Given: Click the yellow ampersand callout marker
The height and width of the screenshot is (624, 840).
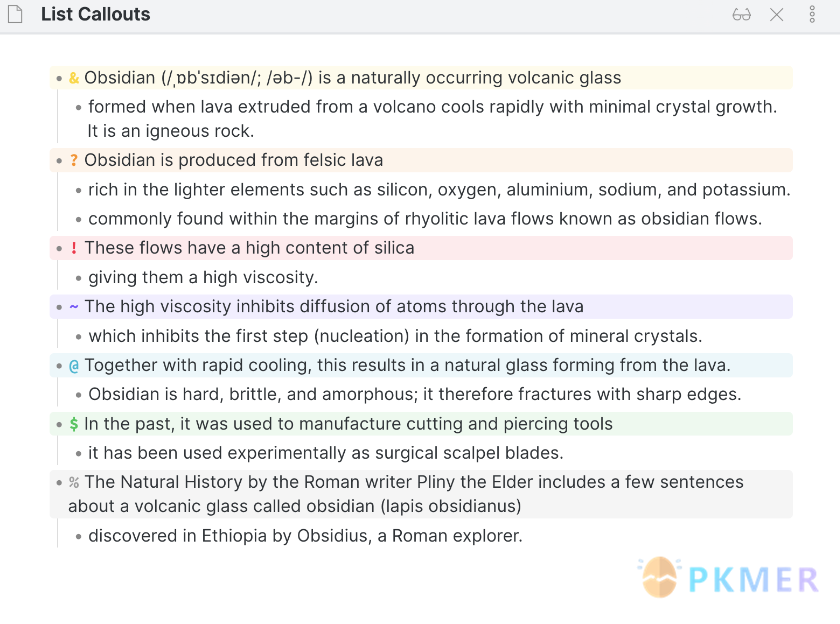Looking at the screenshot, I should pos(74,78).
